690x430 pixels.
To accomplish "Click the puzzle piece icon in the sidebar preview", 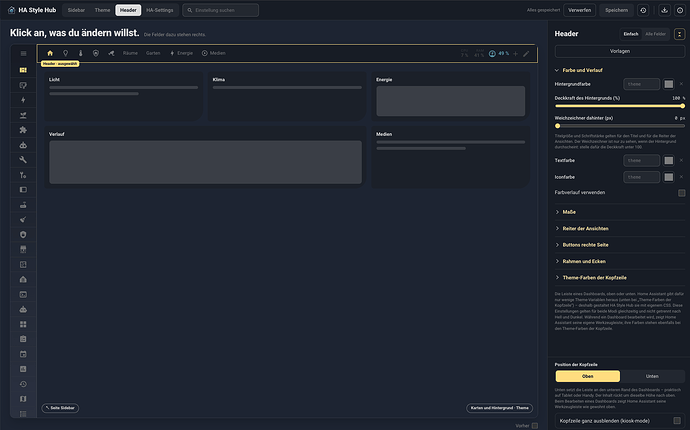I will pyautogui.click(x=23, y=130).
